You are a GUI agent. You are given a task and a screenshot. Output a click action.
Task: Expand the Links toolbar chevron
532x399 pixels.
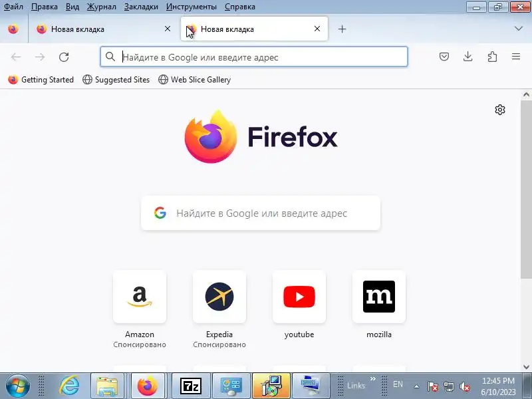pos(373,379)
